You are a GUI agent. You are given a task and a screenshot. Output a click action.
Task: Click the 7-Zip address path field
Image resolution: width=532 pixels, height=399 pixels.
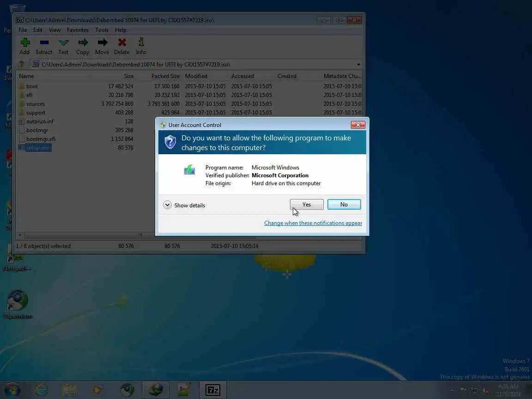(x=193, y=65)
